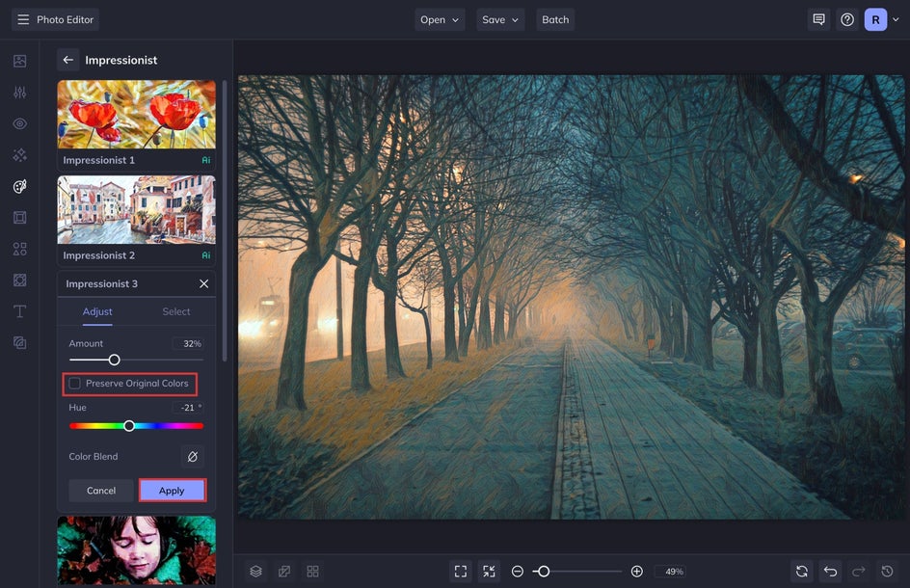Select the Artsy palette tool
910x588 pixels.
click(19, 186)
